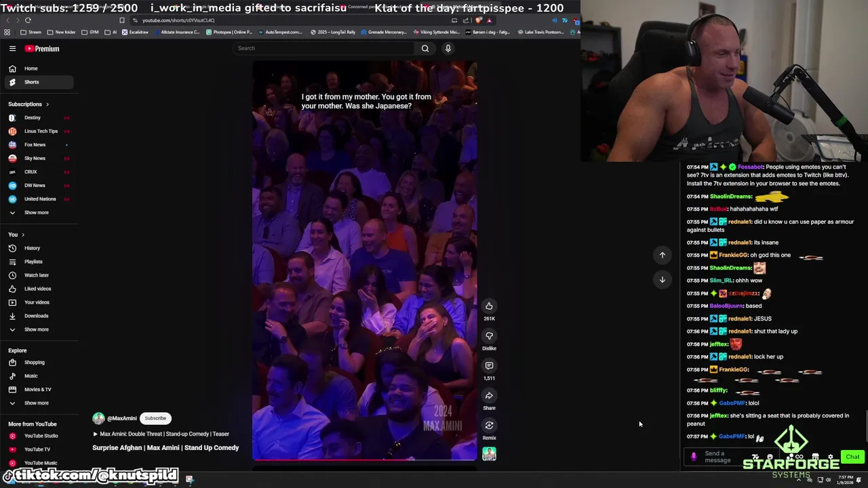
Task: Open the linked Max Amini teaser video
Action: [x=161, y=434]
